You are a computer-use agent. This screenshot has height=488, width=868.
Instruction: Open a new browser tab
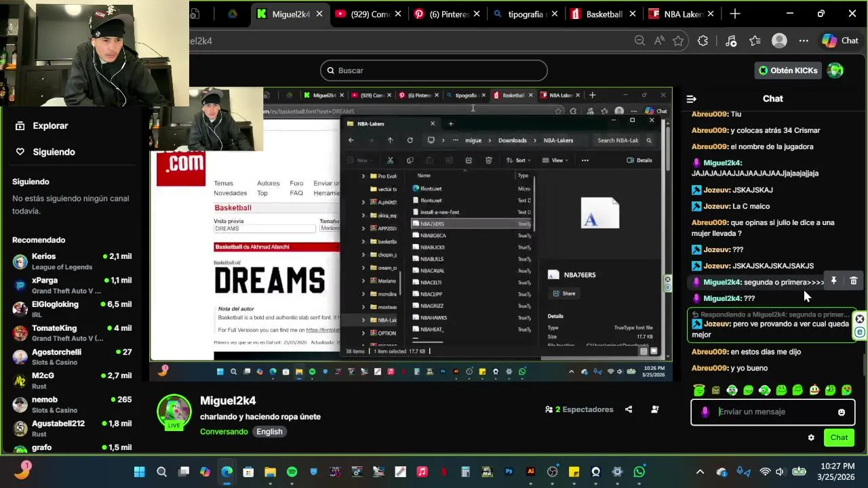coord(735,14)
